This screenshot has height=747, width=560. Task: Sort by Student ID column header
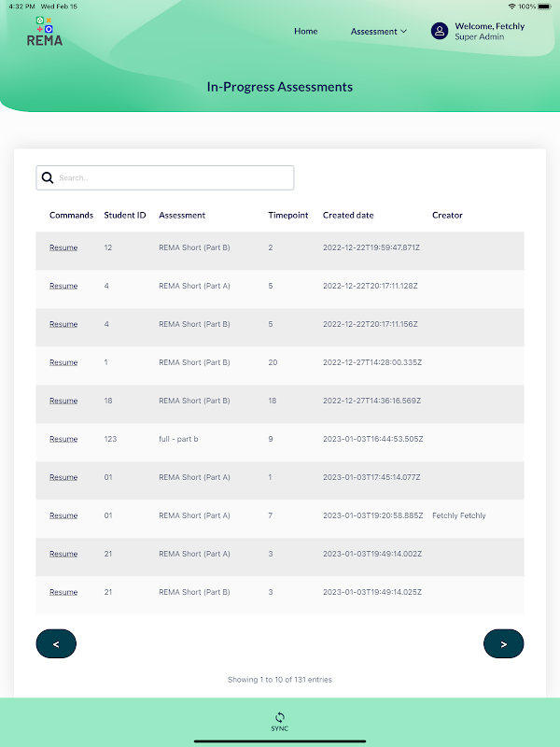click(x=125, y=216)
